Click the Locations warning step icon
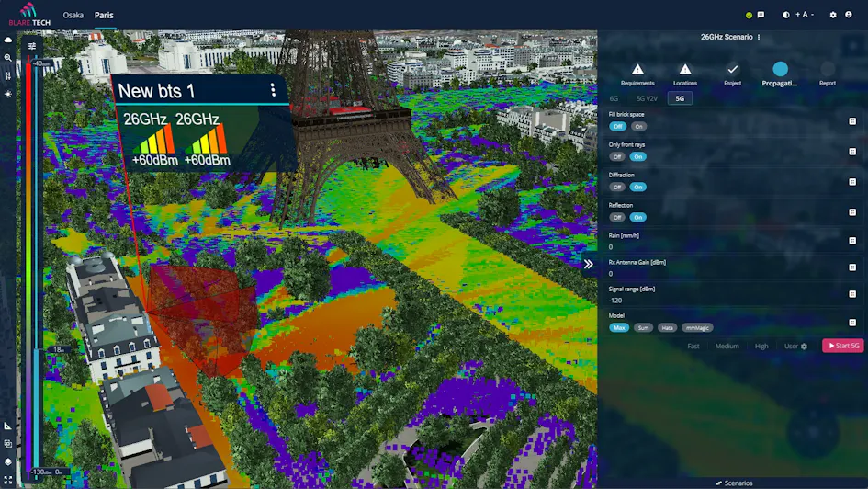 (x=685, y=69)
